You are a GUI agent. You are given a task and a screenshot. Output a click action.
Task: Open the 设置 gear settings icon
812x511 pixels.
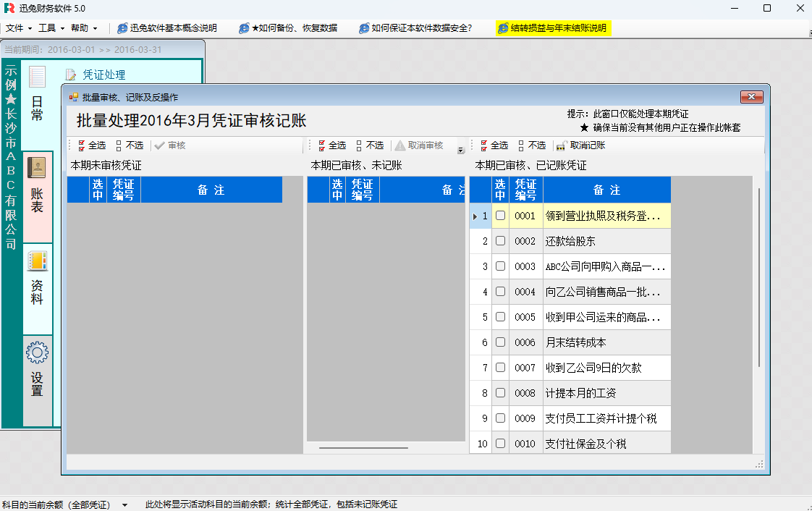point(37,352)
